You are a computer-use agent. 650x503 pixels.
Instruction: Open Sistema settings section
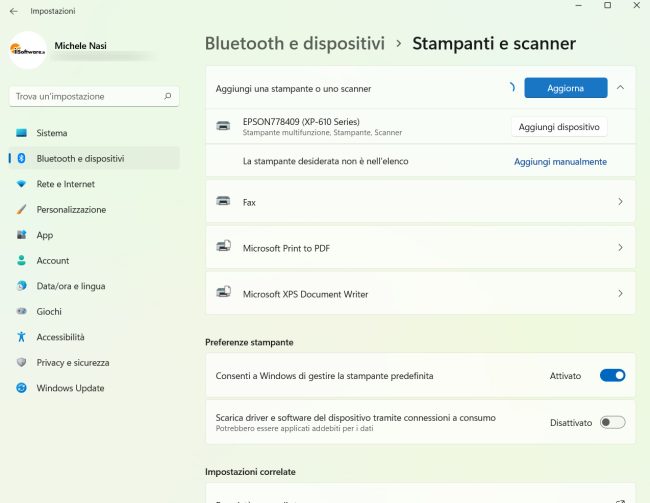(x=94, y=133)
